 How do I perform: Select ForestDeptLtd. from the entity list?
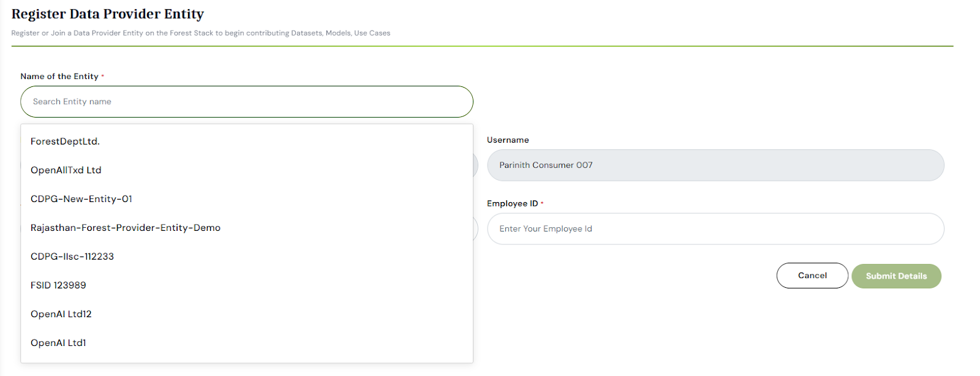tap(246, 141)
